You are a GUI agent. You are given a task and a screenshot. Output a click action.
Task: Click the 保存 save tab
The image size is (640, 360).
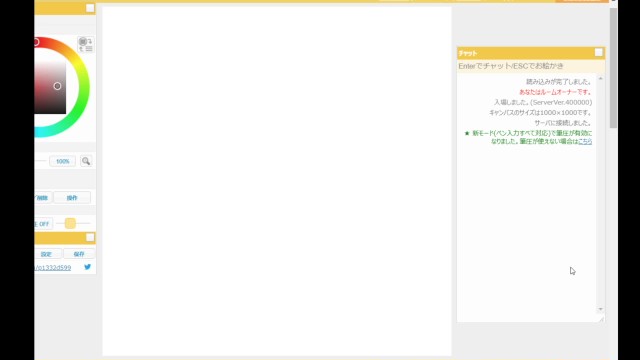79,254
